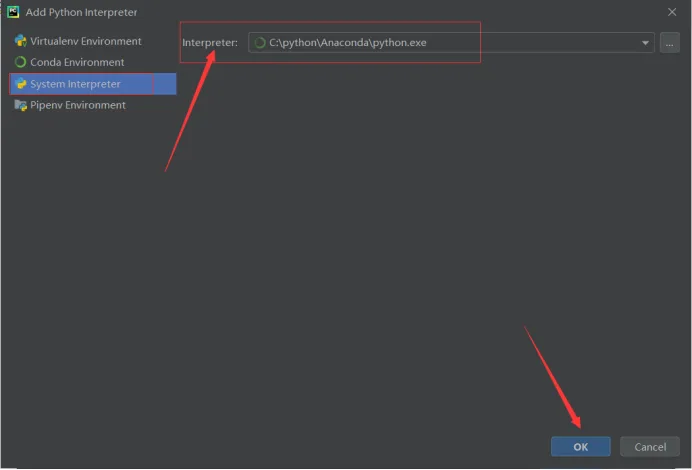Confirm with the OK button

coord(580,447)
